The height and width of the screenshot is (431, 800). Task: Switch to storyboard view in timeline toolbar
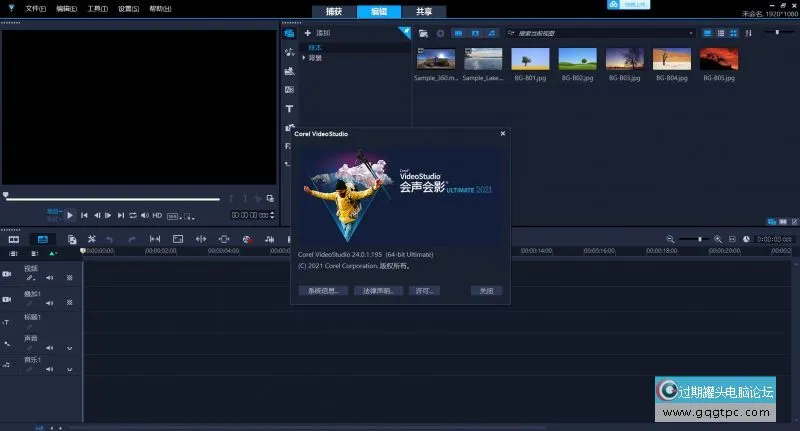pos(14,239)
